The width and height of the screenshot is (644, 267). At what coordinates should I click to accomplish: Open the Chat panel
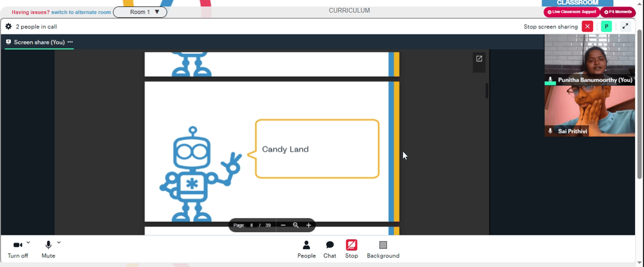329,250
